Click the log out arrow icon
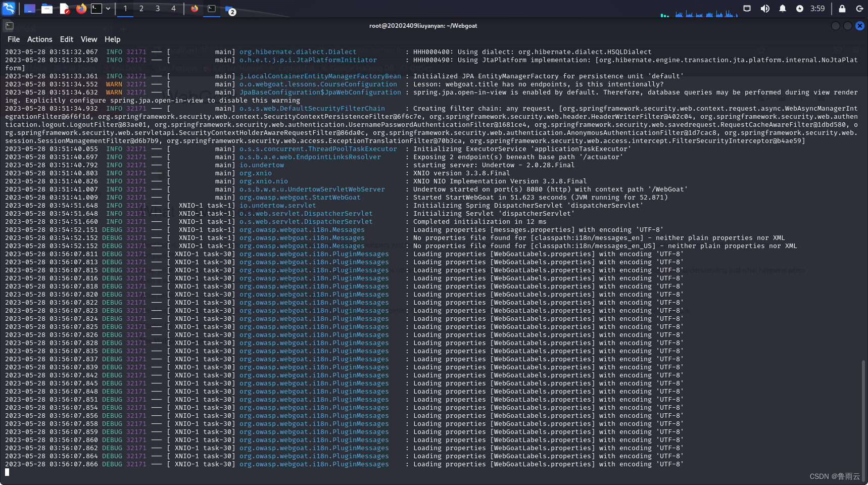868x485 pixels. (859, 9)
